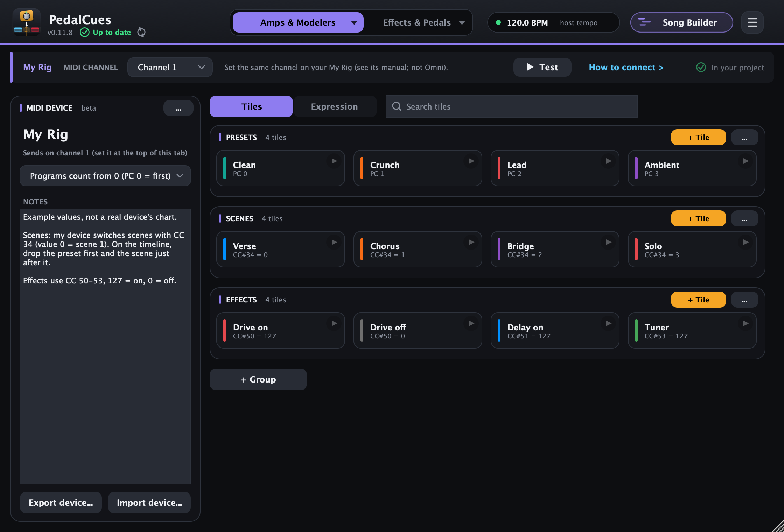Image resolution: width=784 pixels, height=532 pixels.
Task: Open the Effects group options menu
Action: [744, 300]
